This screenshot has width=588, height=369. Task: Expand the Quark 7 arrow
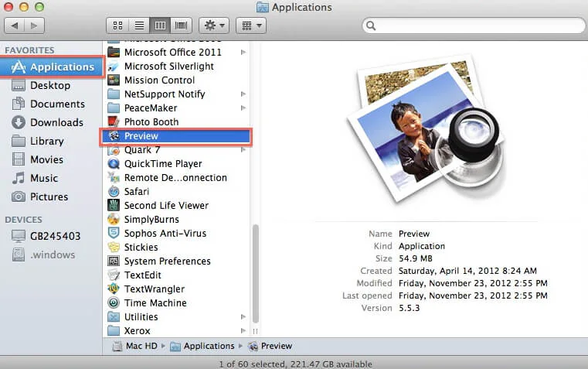click(243, 150)
